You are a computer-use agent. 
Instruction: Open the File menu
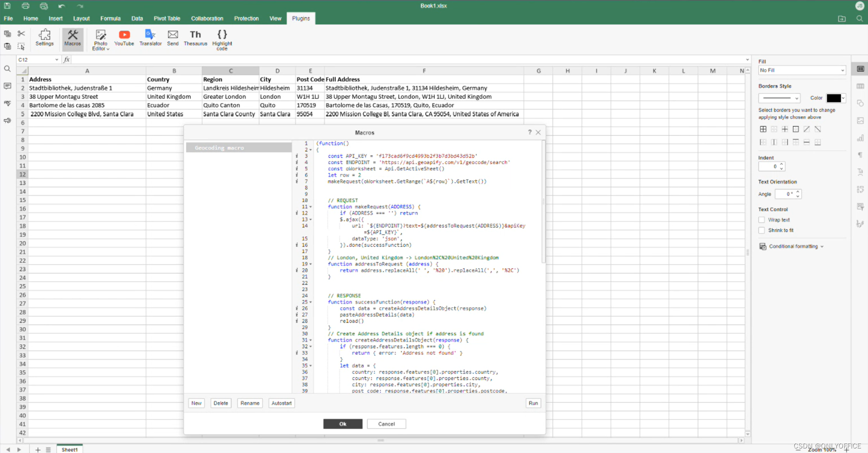8,19
